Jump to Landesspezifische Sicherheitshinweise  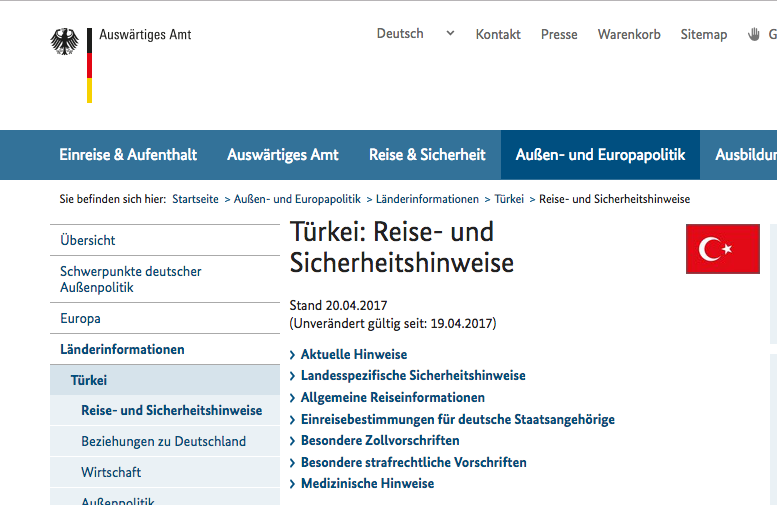pyautogui.click(x=413, y=376)
